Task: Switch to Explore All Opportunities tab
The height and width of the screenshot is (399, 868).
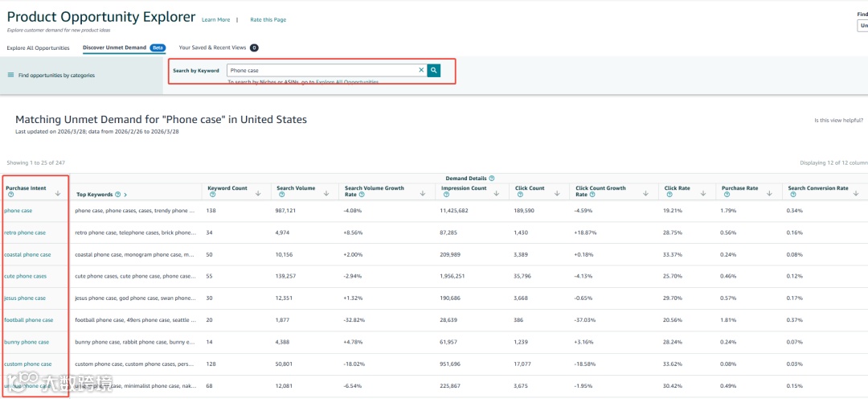Action: pos(38,47)
